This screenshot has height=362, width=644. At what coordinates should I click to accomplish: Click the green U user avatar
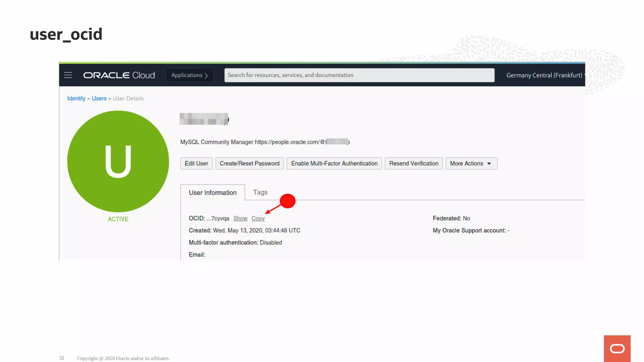pos(118,161)
